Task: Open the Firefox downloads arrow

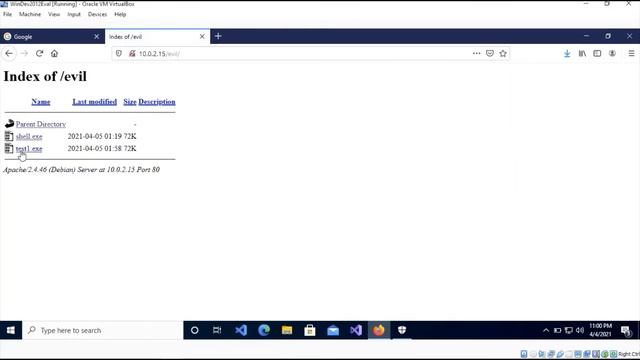Action: point(567,53)
